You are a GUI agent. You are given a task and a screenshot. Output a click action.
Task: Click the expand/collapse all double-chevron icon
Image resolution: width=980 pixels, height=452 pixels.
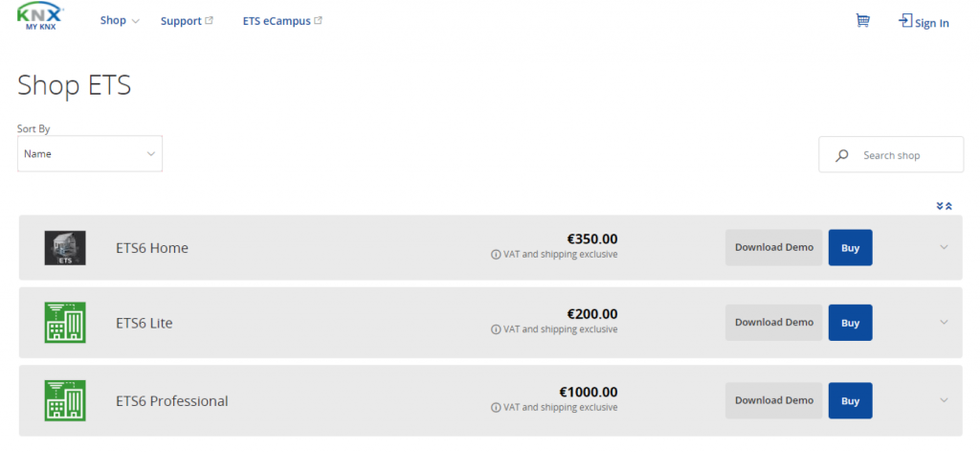[x=944, y=206]
